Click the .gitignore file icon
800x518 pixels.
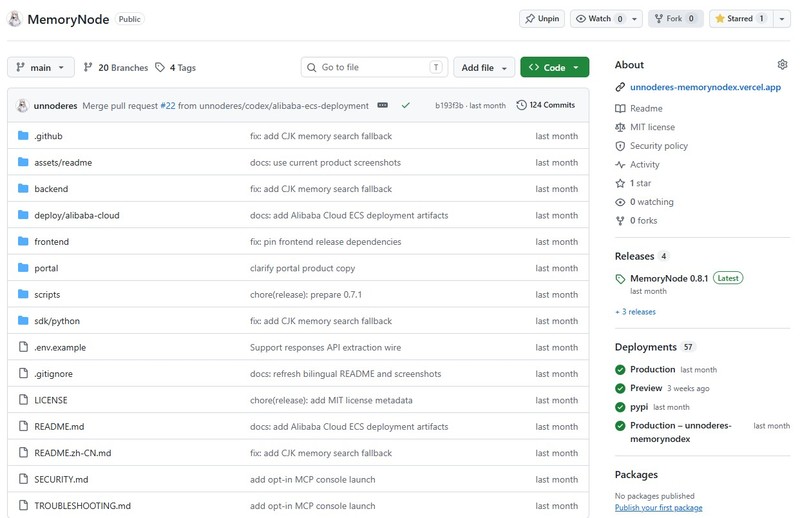pos(23,374)
